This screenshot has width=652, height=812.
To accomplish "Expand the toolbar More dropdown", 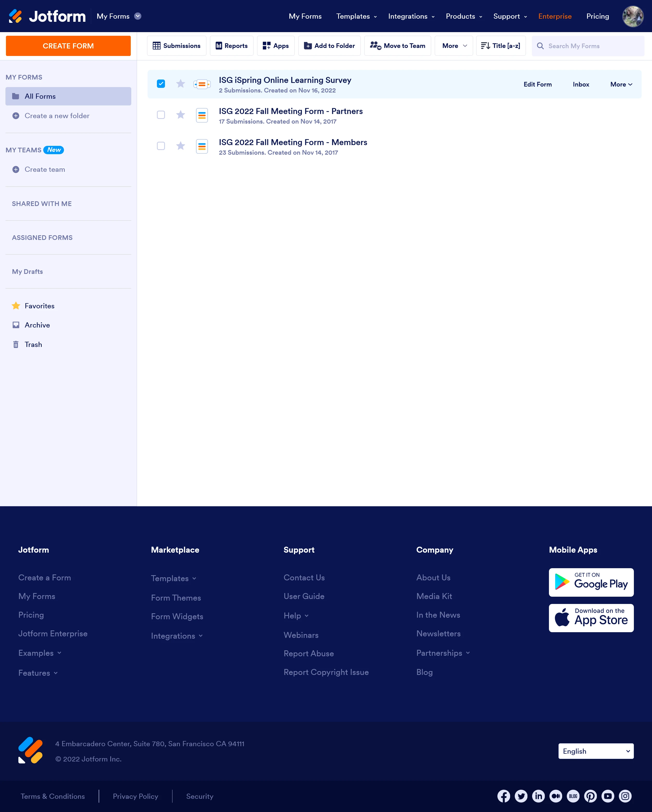I will coord(454,46).
